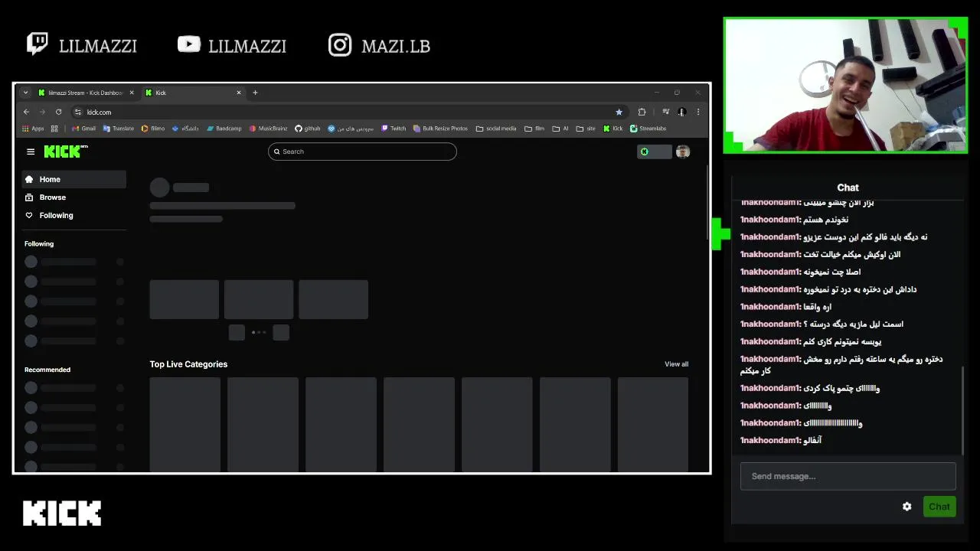Screen dimensions: 980x551
Task: Reload the page with the refresh icon
Action: pyautogui.click(x=58, y=112)
